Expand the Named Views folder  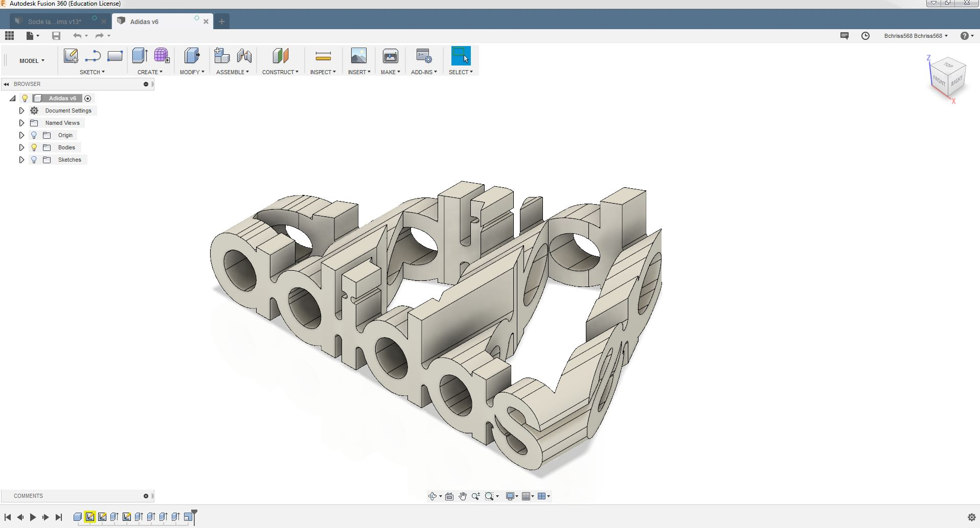click(x=21, y=123)
